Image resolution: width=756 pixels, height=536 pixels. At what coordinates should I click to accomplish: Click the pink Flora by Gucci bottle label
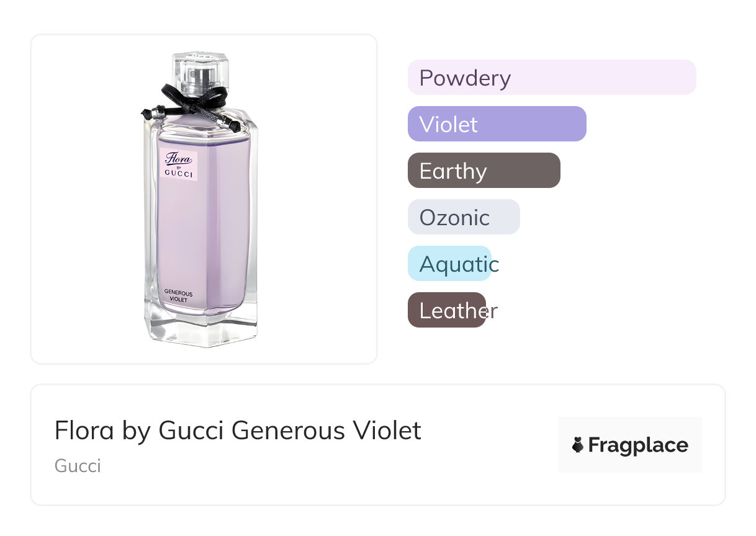178,165
